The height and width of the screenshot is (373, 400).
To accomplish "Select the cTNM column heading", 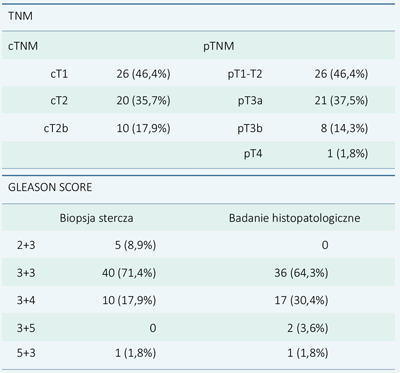I will pos(23,46).
